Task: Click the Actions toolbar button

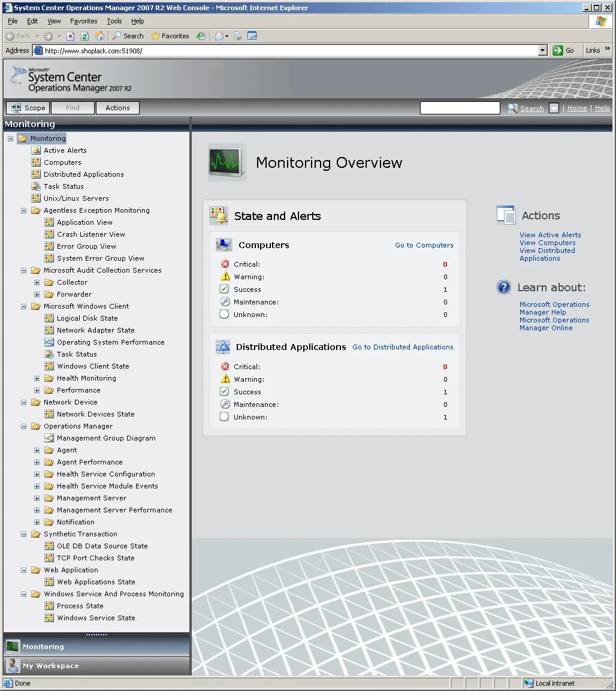Action: [117, 108]
